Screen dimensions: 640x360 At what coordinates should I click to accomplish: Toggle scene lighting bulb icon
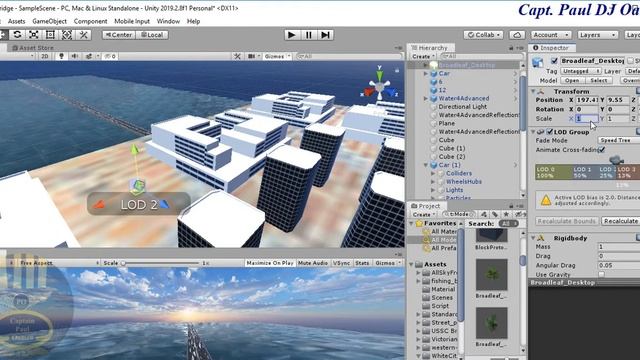[61, 56]
